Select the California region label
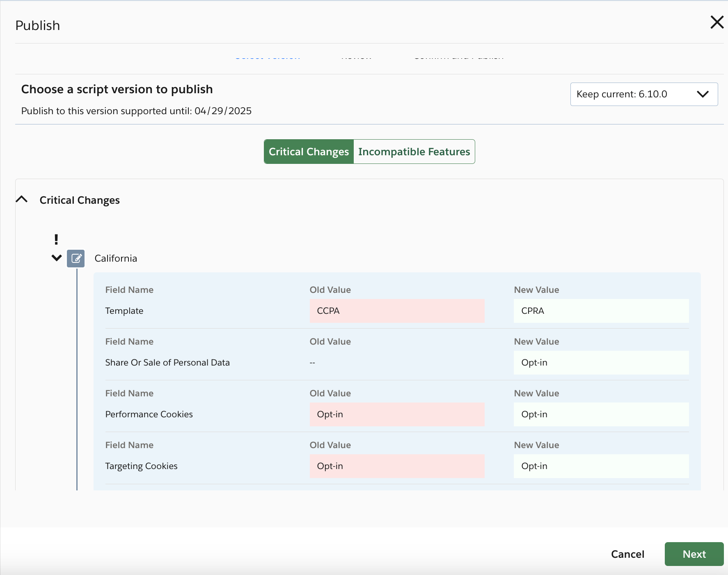Screen dimensions: 728x575 tap(116, 258)
